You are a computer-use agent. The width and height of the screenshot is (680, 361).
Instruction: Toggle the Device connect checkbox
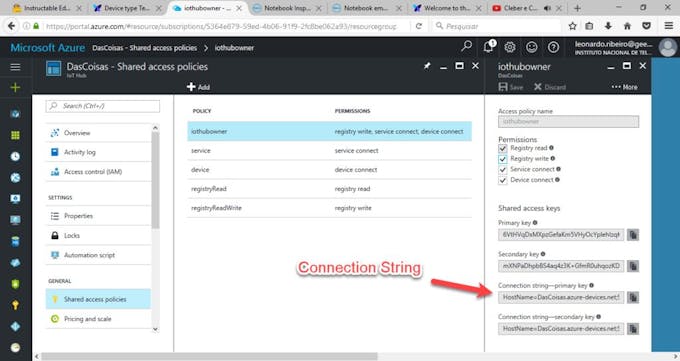(x=503, y=180)
